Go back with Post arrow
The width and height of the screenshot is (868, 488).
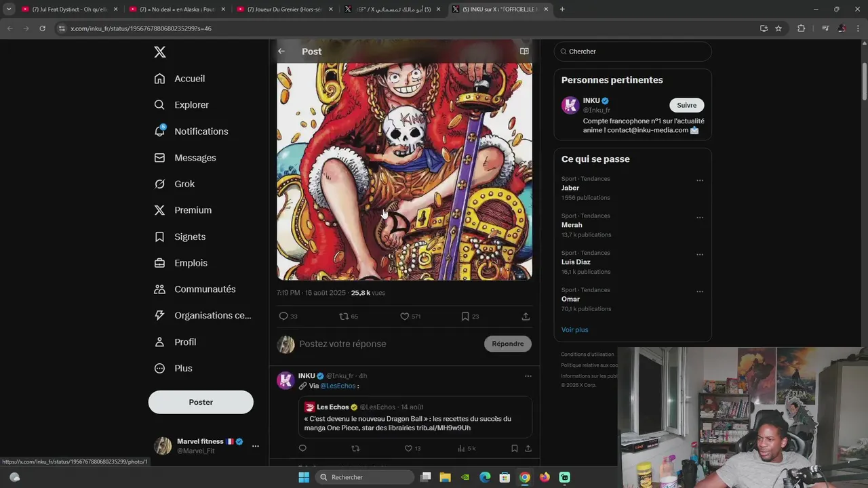[281, 52]
